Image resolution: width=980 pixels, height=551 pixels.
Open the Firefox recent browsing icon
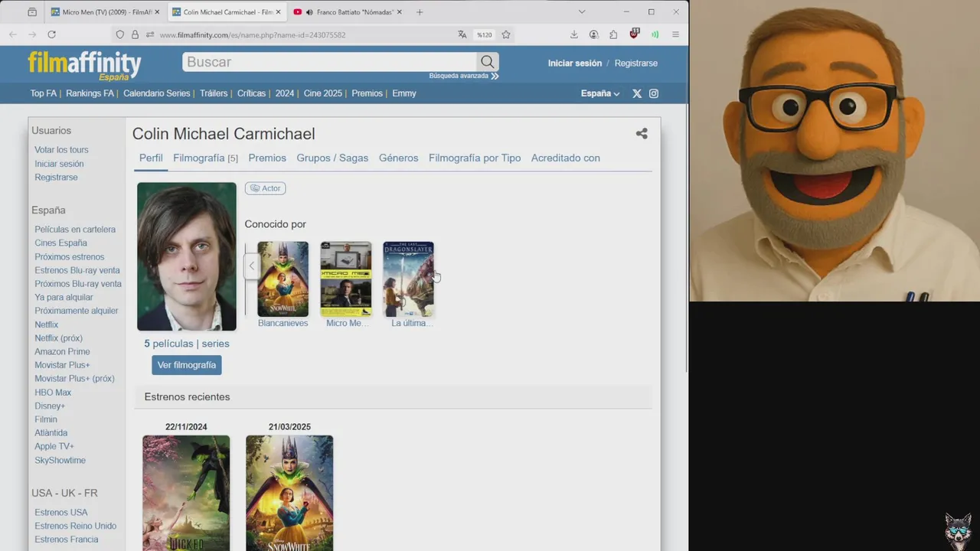pyautogui.click(x=32, y=12)
